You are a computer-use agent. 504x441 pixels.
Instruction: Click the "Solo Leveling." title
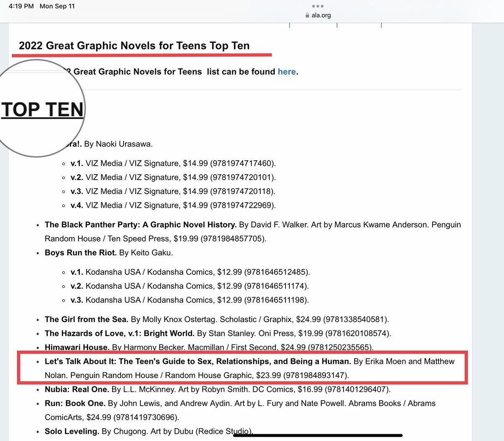coord(72,431)
